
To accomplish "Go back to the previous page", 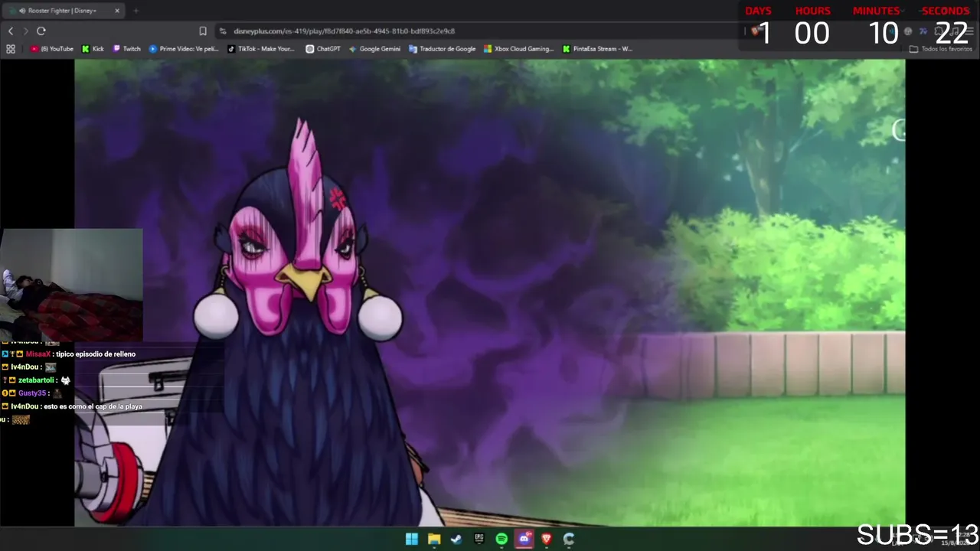I will tap(11, 31).
